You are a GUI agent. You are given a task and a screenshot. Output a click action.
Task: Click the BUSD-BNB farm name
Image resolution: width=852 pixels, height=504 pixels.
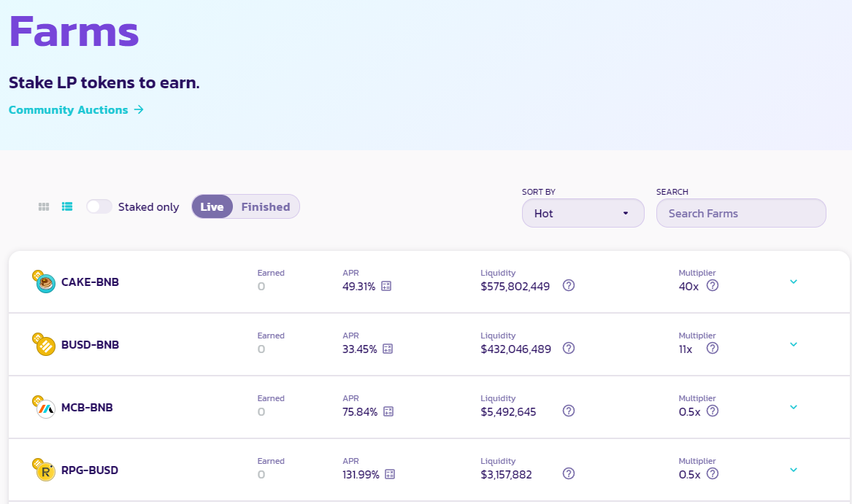91,345
